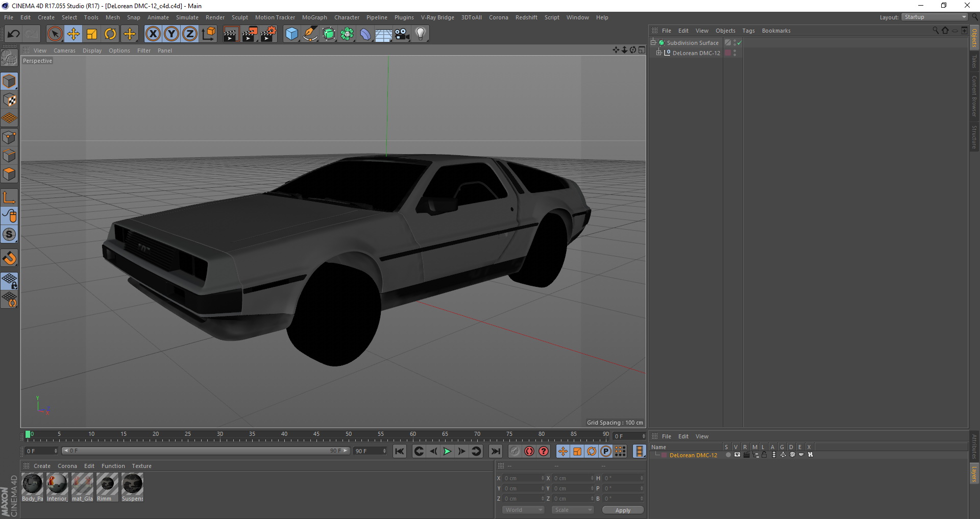This screenshot has width=980, height=519.
Task: Activate the Move tool
Action: (73, 34)
